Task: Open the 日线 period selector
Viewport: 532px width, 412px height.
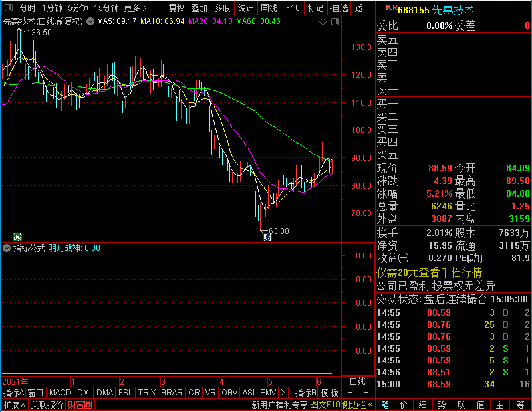Action: coord(358,382)
